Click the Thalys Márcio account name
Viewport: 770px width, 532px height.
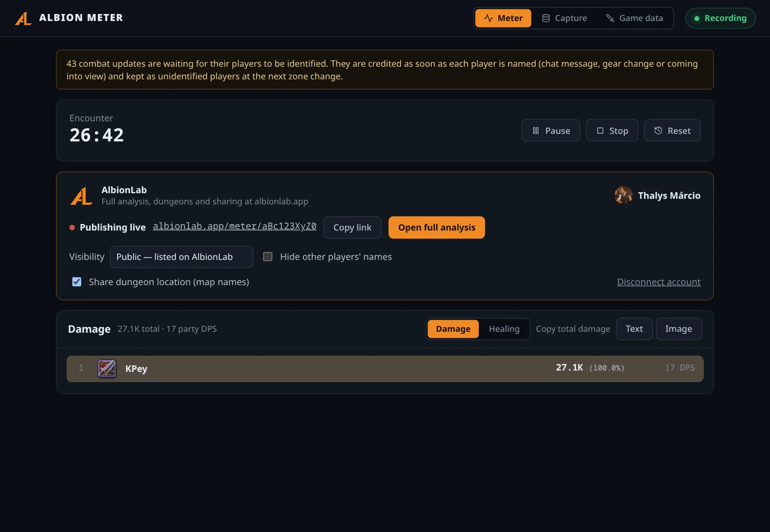point(669,196)
